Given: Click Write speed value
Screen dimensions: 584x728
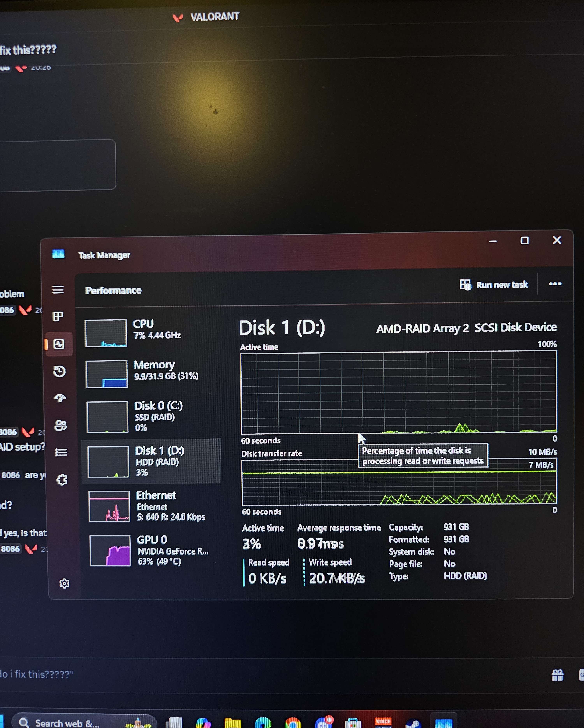Looking at the screenshot, I should point(337,579).
